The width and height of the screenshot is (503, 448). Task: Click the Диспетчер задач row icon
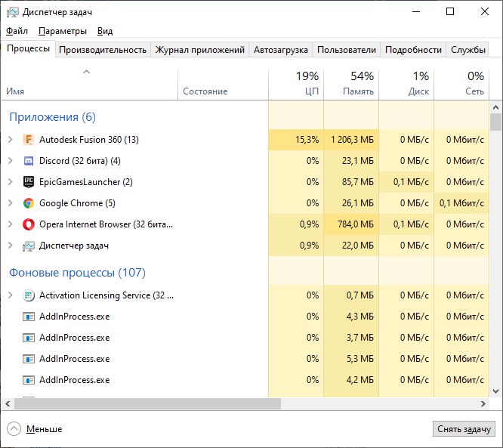[29, 246]
